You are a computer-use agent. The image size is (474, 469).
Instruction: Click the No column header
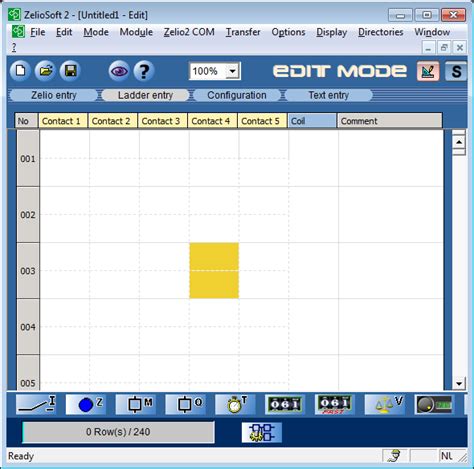click(26, 121)
